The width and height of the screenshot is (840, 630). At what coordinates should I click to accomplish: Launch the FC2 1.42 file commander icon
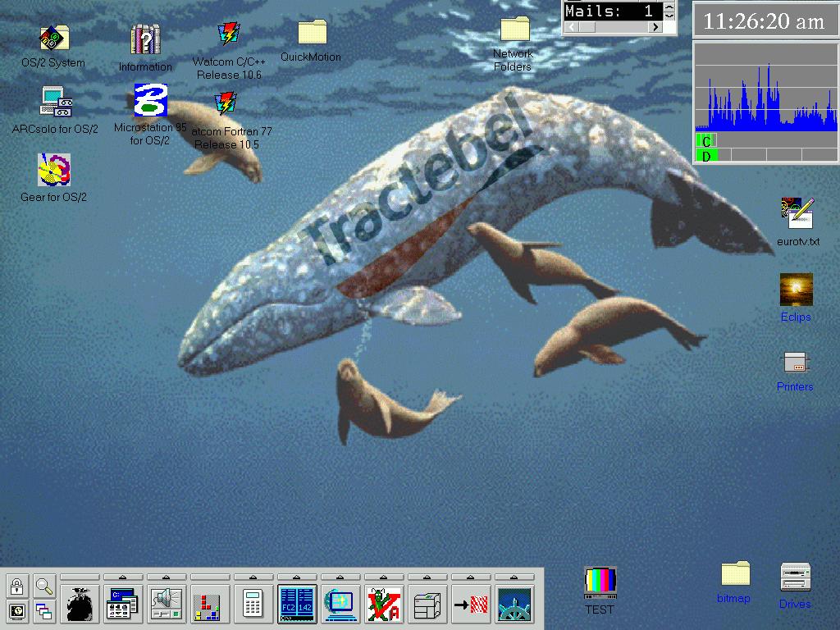click(297, 605)
